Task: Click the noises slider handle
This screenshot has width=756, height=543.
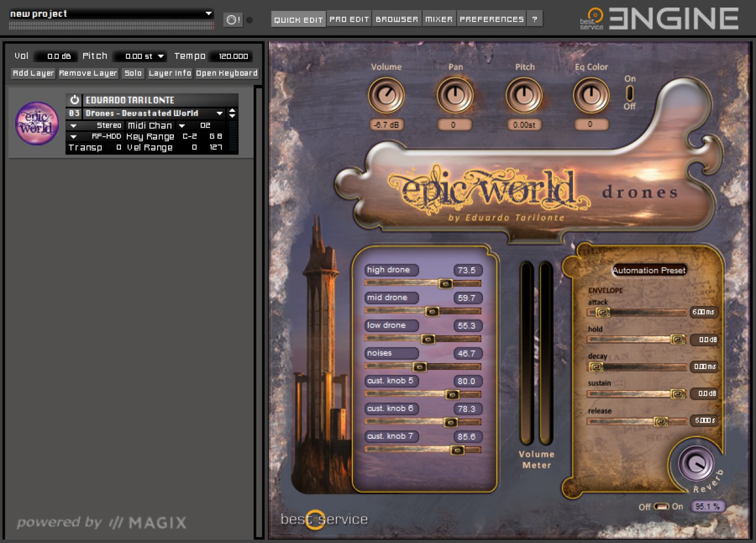Action: pyautogui.click(x=419, y=367)
